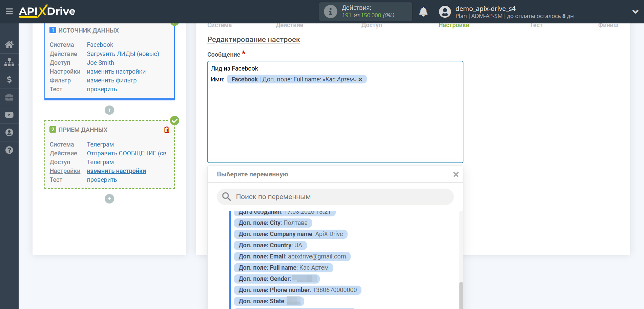The height and width of the screenshot is (309, 644).
Task: Remove the Full name variable tag
Action: point(360,79)
